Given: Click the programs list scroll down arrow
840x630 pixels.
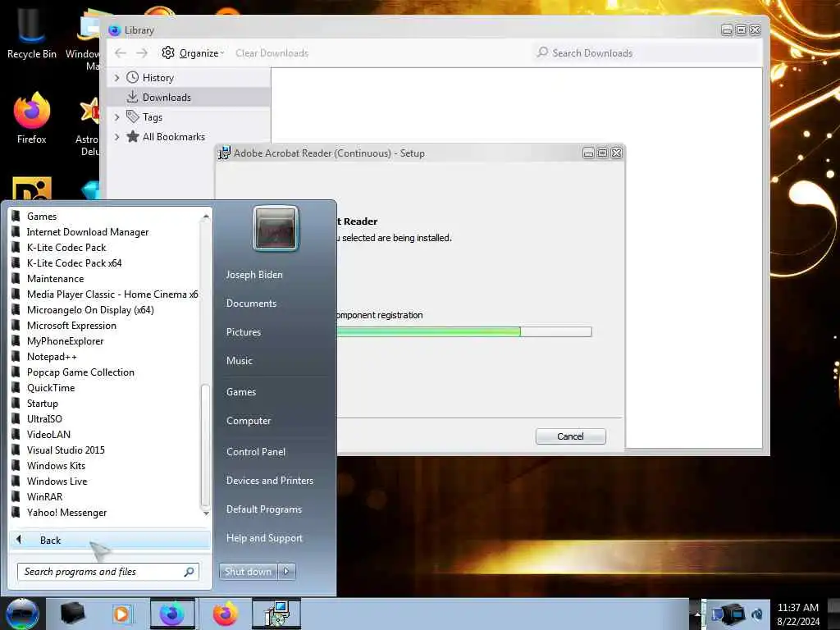Looking at the screenshot, I should 206,514.
